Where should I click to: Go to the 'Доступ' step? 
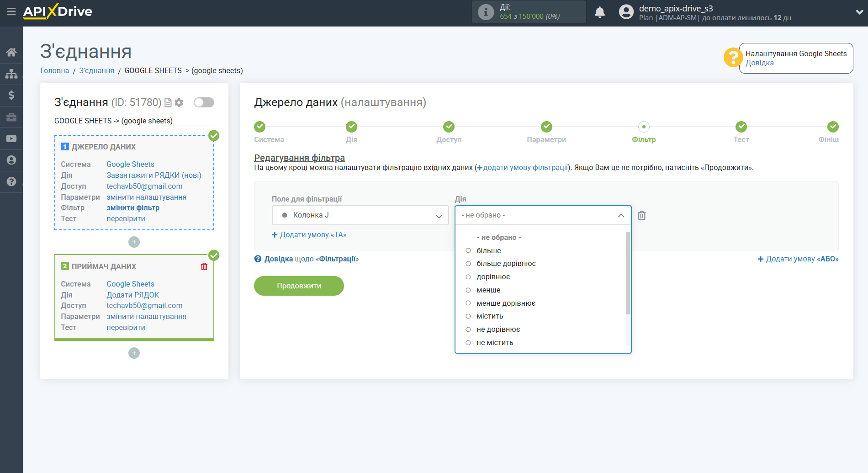(449, 127)
